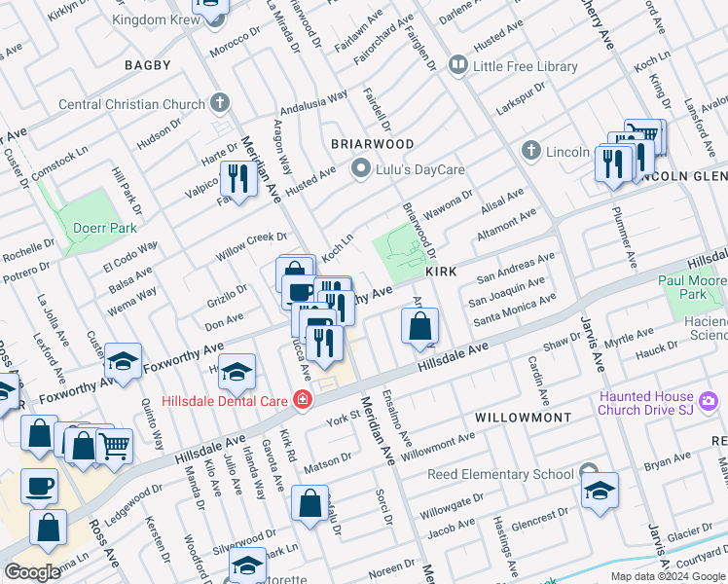Select the shopping bag marker near Hillsdale Ave
Image resolution: width=728 pixels, height=584 pixels.
click(419, 327)
